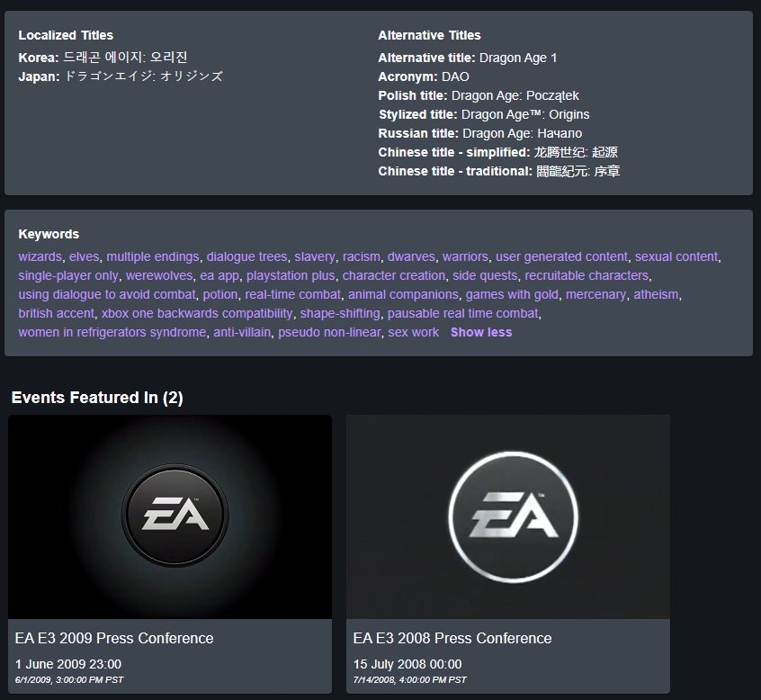Screen dimensions: 761x700
Task: Open the 'elves' keyword link
Action: tap(84, 256)
